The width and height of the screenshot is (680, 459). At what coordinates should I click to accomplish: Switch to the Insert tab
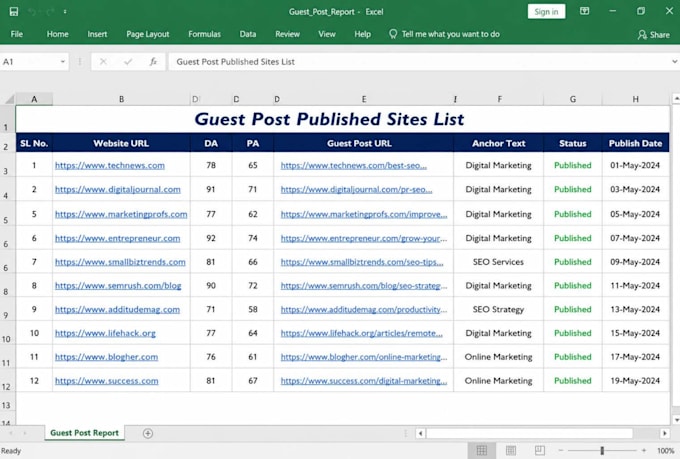tap(97, 34)
